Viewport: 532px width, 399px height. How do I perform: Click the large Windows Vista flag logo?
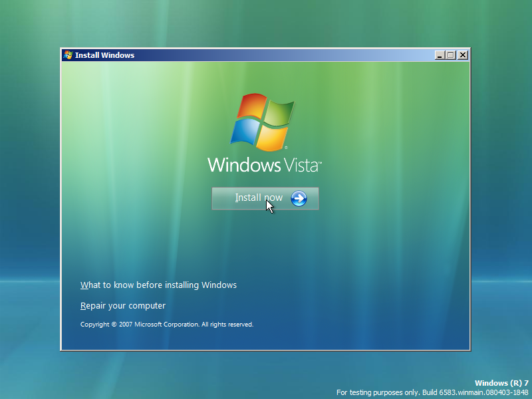(262, 122)
